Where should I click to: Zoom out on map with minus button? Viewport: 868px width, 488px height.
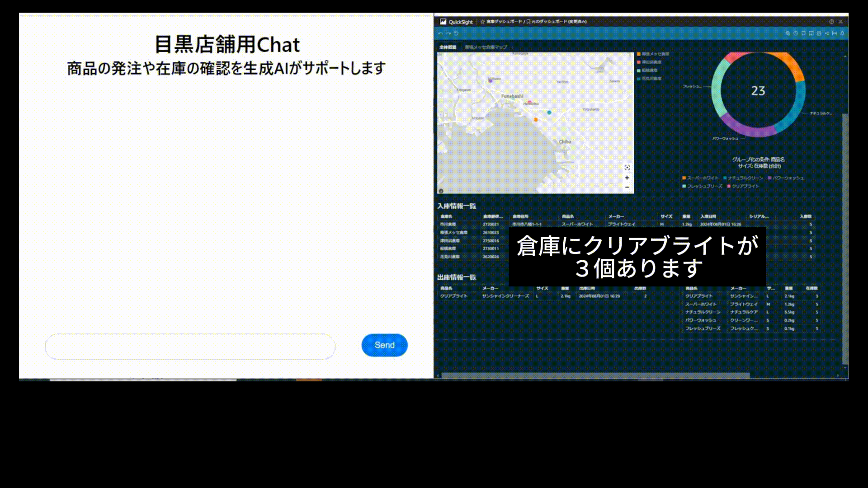click(627, 187)
